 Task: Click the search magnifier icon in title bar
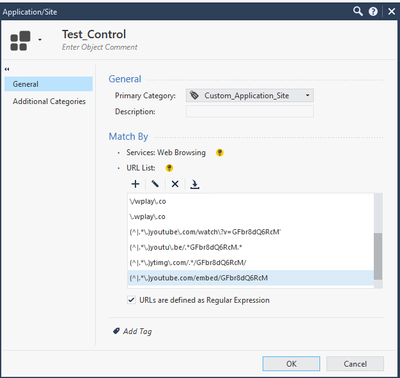point(358,11)
